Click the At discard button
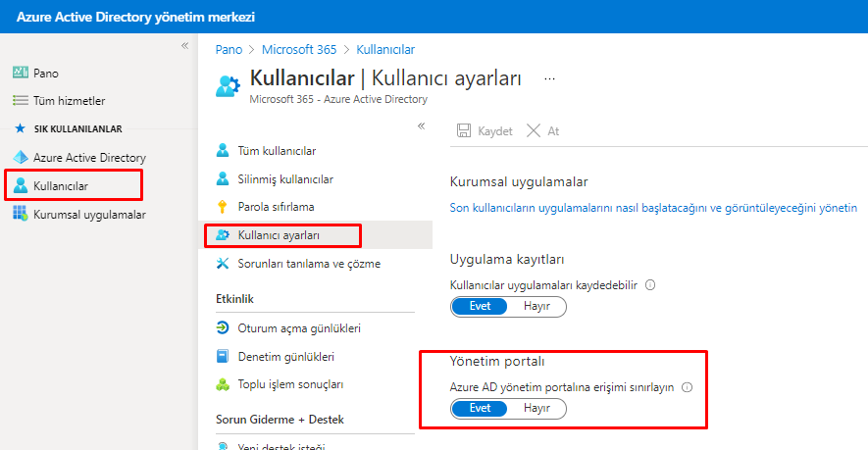Viewport: 868px width, 450px height. point(543,131)
